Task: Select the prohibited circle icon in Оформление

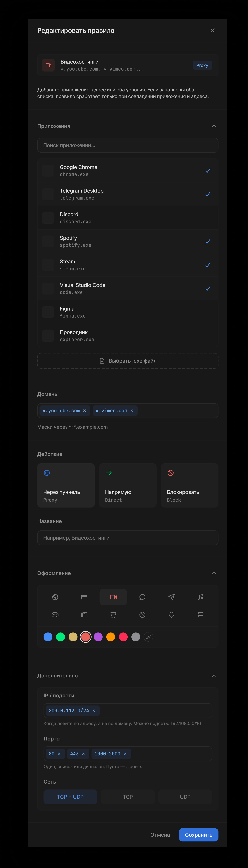Action: (x=142, y=615)
